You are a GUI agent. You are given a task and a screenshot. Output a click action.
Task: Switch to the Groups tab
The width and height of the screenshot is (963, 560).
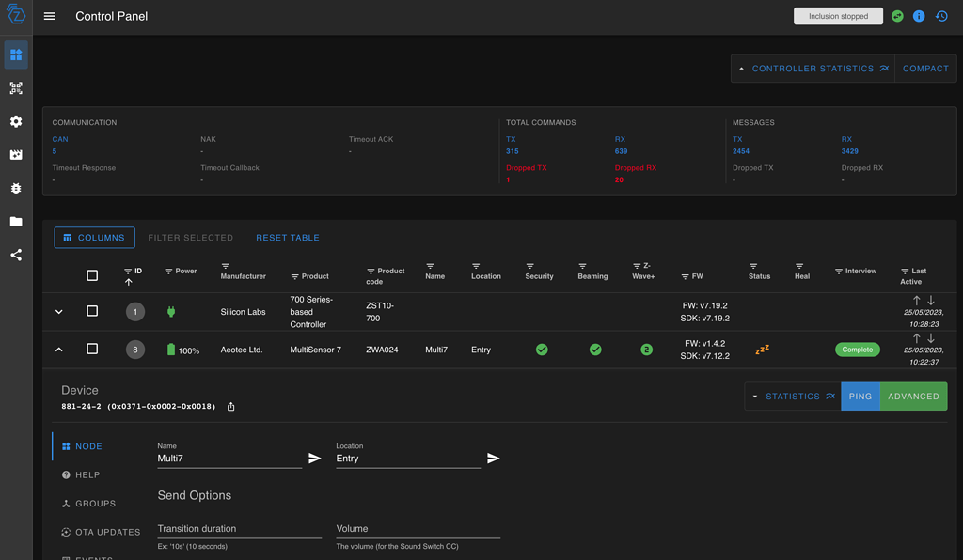95,504
